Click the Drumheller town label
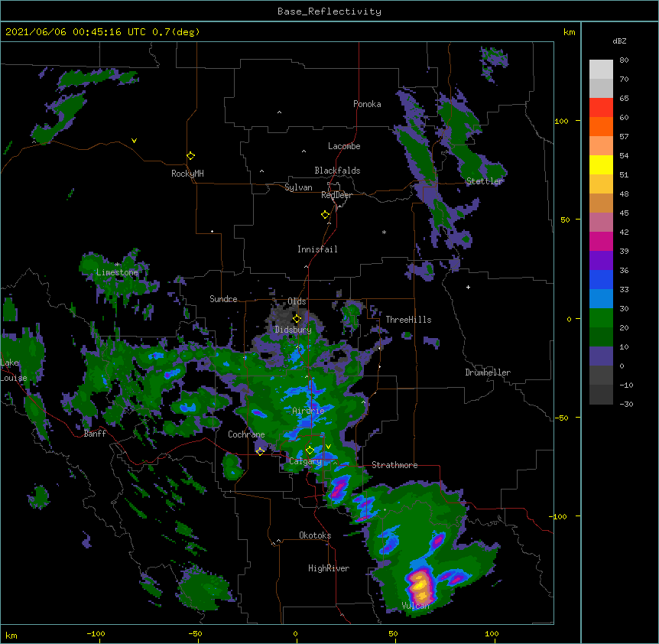Viewport: 659px width, 644px height. coord(488,372)
